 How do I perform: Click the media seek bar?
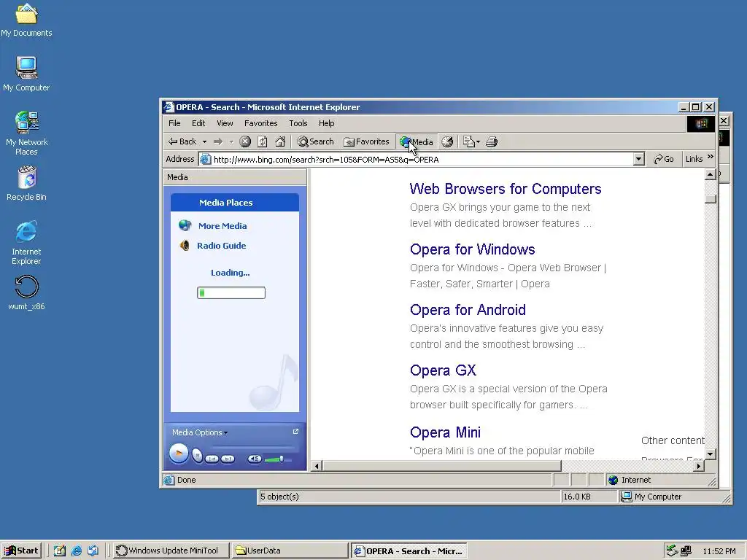coord(253,447)
